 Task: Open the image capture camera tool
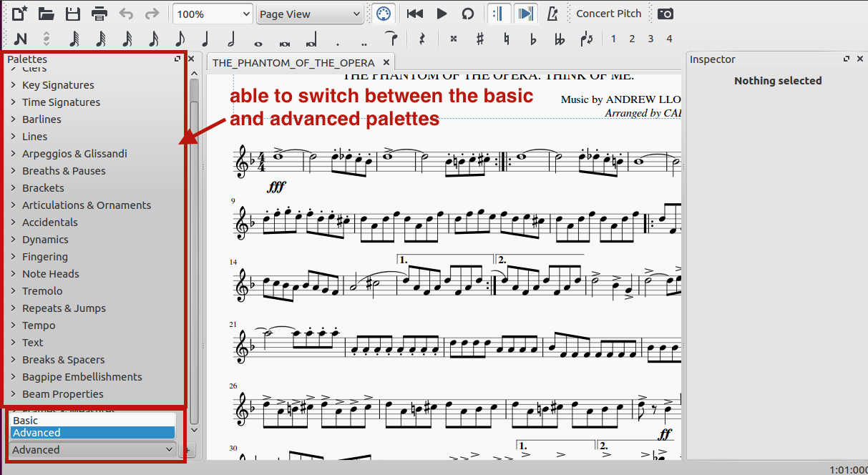(665, 14)
